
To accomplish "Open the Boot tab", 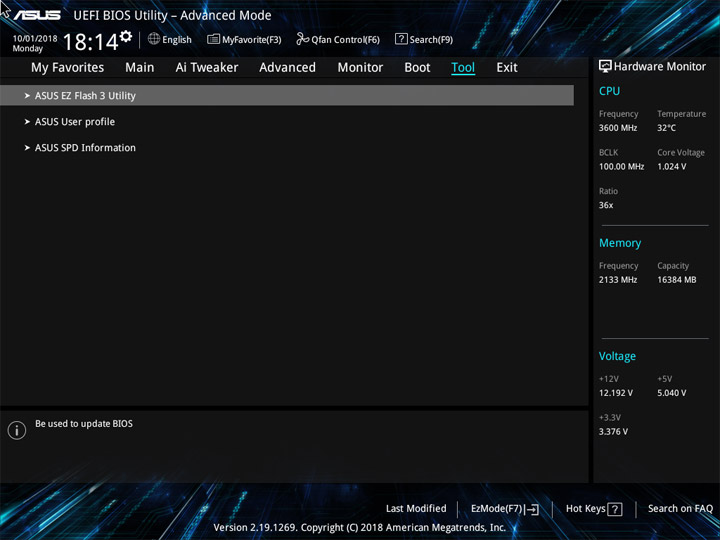I will click(x=417, y=68).
